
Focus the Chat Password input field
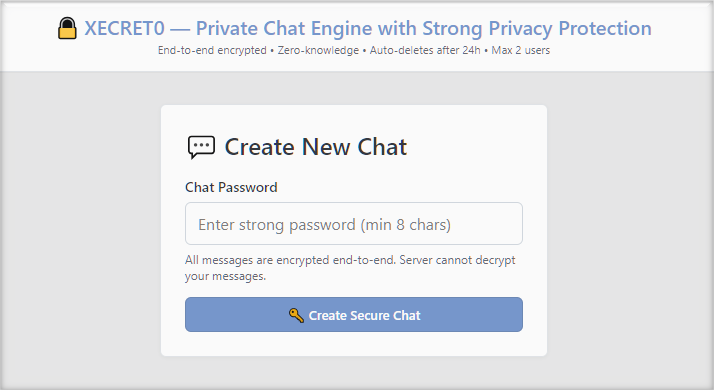(x=354, y=224)
